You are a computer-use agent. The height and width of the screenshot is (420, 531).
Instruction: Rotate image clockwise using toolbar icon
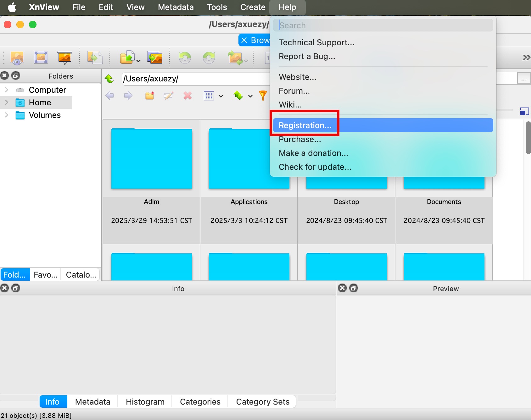click(x=209, y=58)
